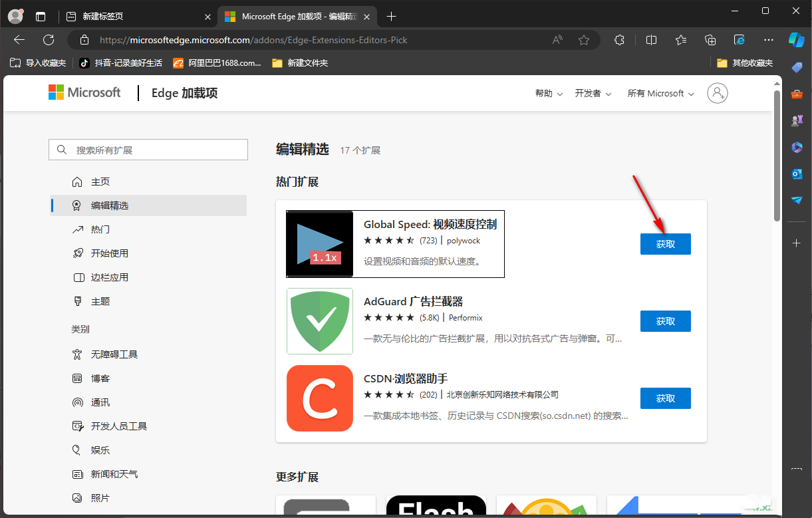Switch to the 新建标签页 tab

138,16
